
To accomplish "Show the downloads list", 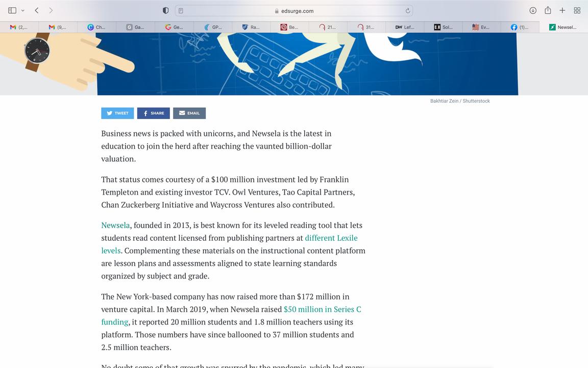I will point(533,11).
